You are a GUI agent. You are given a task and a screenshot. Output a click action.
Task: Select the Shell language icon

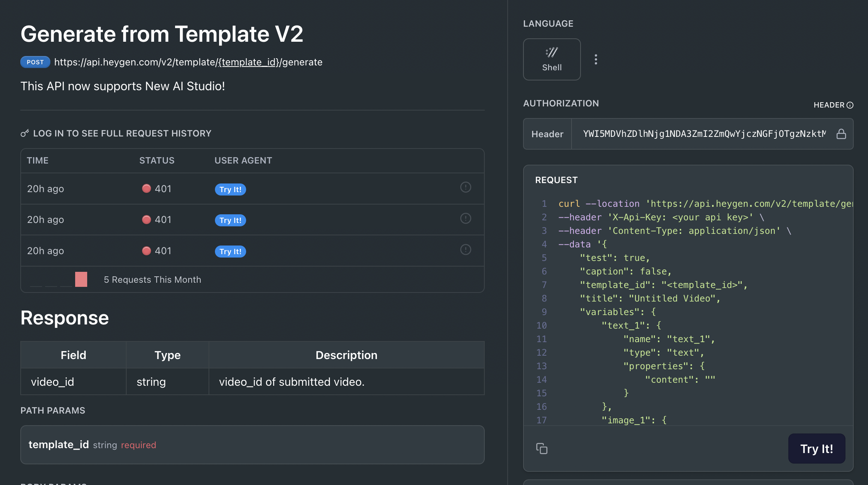point(552,59)
